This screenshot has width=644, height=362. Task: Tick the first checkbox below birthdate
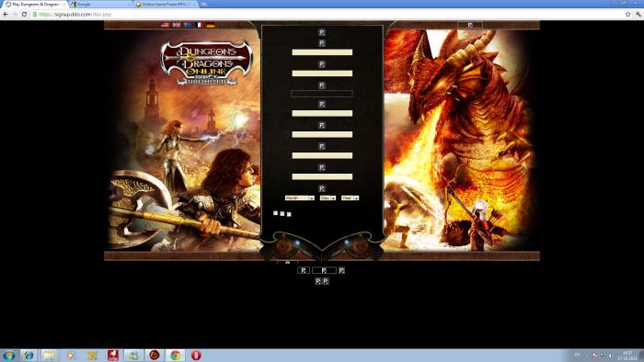click(x=276, y=213)
